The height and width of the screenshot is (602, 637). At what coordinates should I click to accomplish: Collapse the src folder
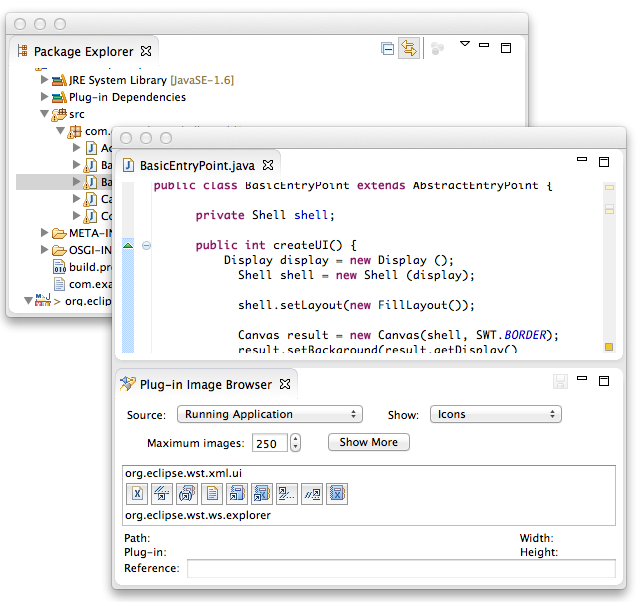pos(44,114)
